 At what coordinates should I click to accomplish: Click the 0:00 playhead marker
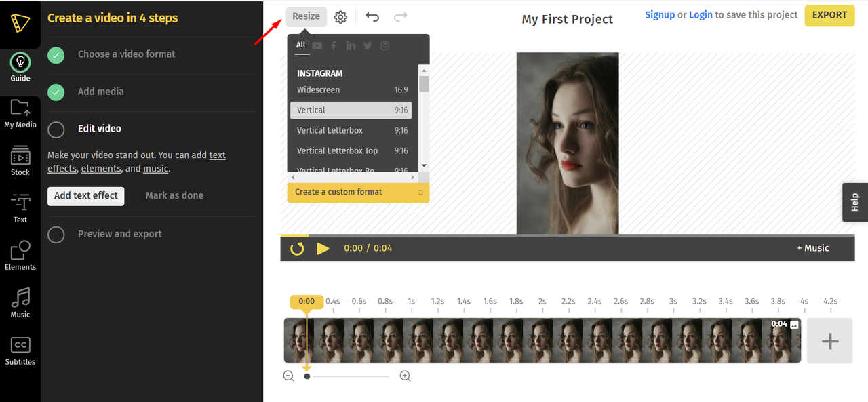pos(307,302)
